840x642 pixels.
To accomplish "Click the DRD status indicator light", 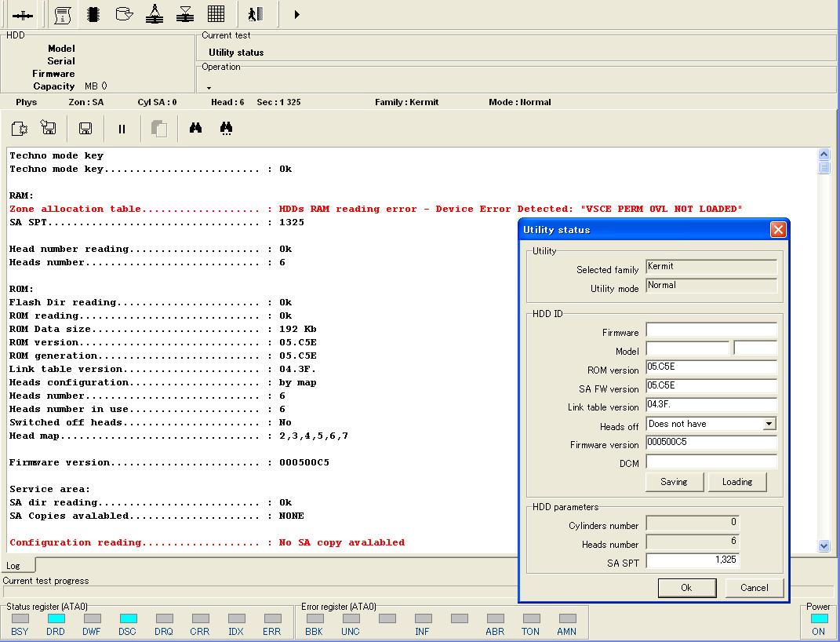I will 56,618.
